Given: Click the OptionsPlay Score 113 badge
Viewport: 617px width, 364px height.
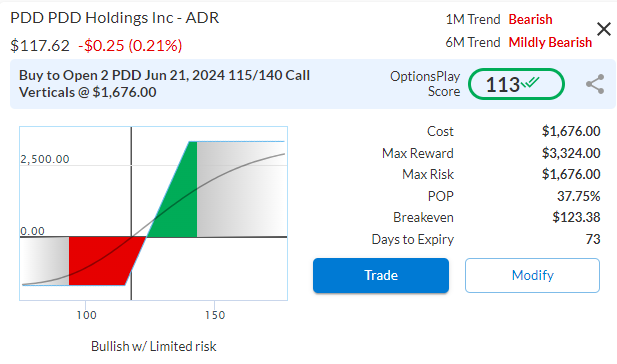Looking at the screenshot, I should click(x=516, y=84).
